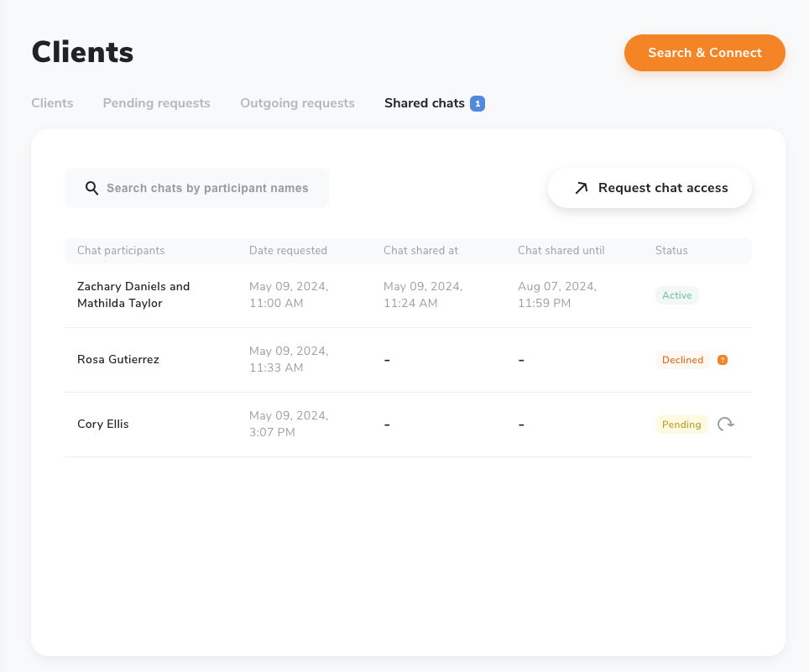This screenshot has height=672, width=809.
Task: Click the Date requested column header
Action: click(288, 251)
